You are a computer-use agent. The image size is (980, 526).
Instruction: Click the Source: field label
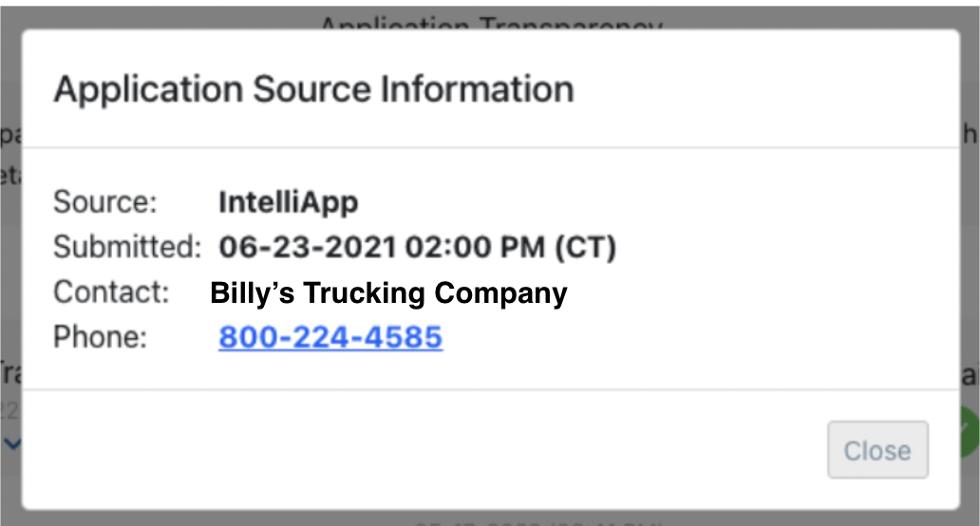click(105, 202)
